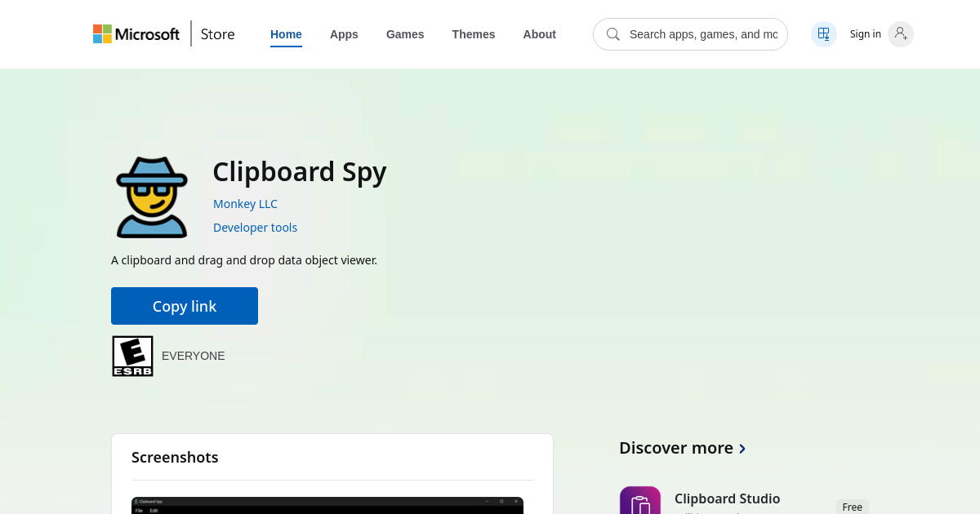Image resolution: width=980 pixels, height=514 pixels.
Task: Click the user account avatar icon
Action: coord(901,34)
